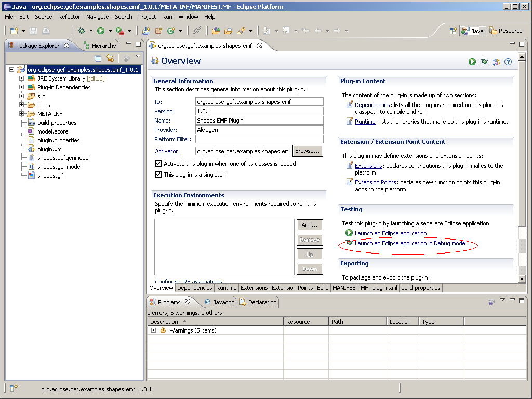
Task: Expand the META-INF folder
Action: click(22, 114)
